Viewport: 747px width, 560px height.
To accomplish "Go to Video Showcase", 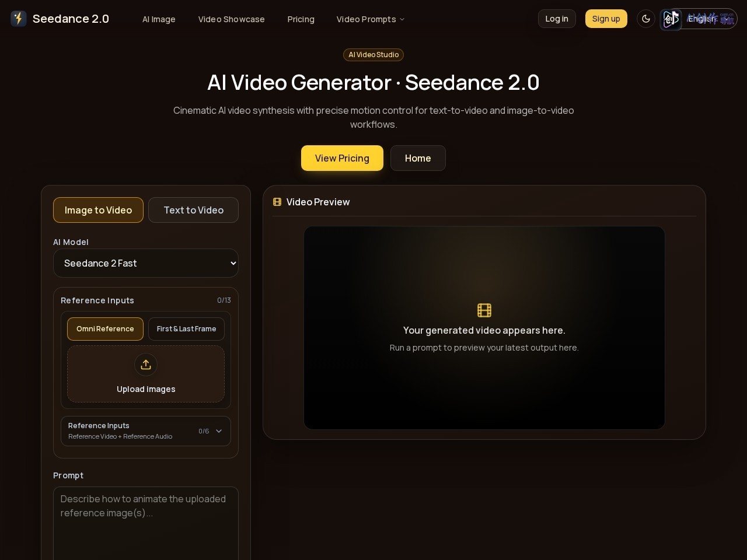I will click(231, 19).
